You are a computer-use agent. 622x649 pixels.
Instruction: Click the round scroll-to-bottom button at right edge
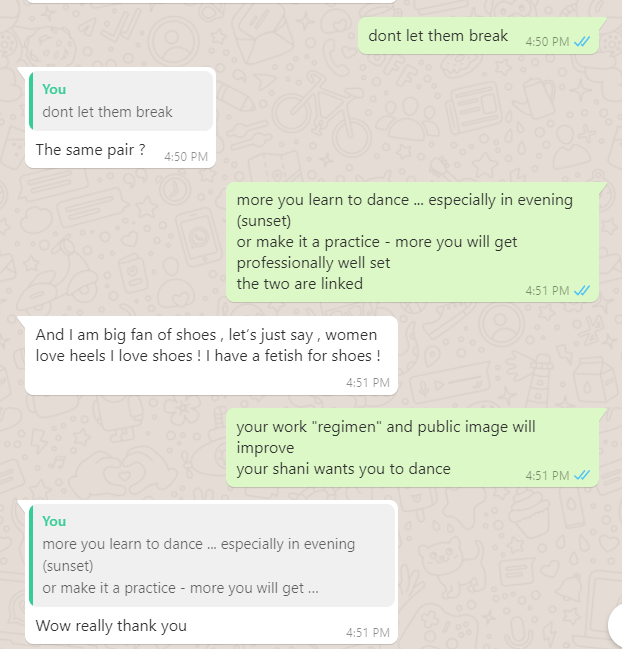tap(616, 626)
